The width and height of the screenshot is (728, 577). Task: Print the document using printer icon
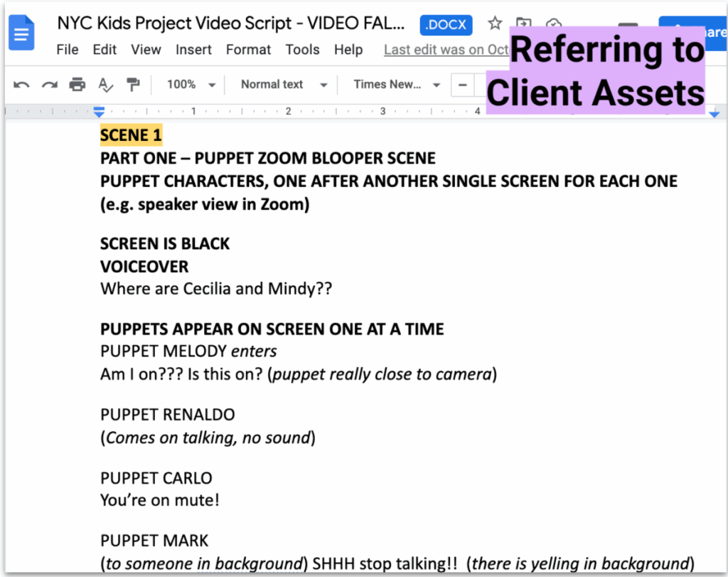click(77, 85)
